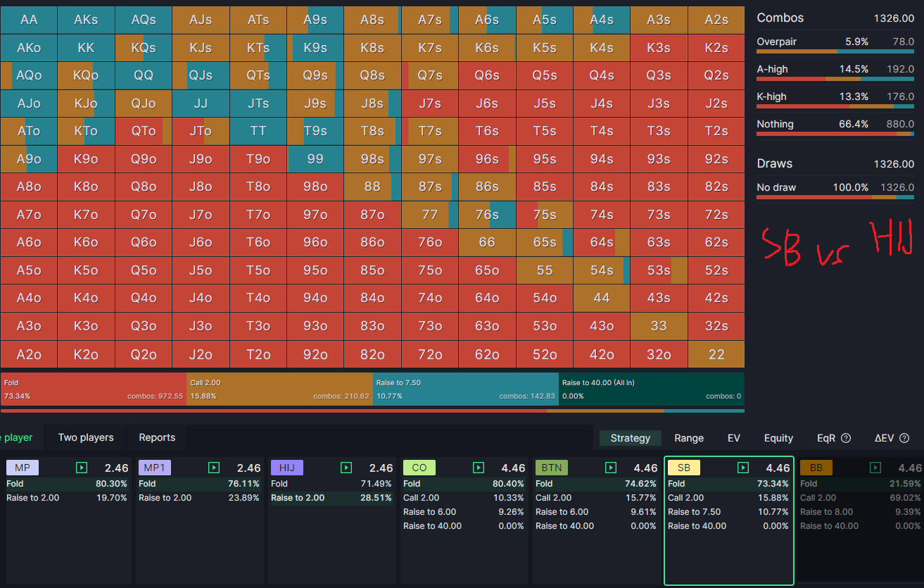Screen dimensions: 924x588
Task: Select the 72o hand cell
Action: (430, 354)
